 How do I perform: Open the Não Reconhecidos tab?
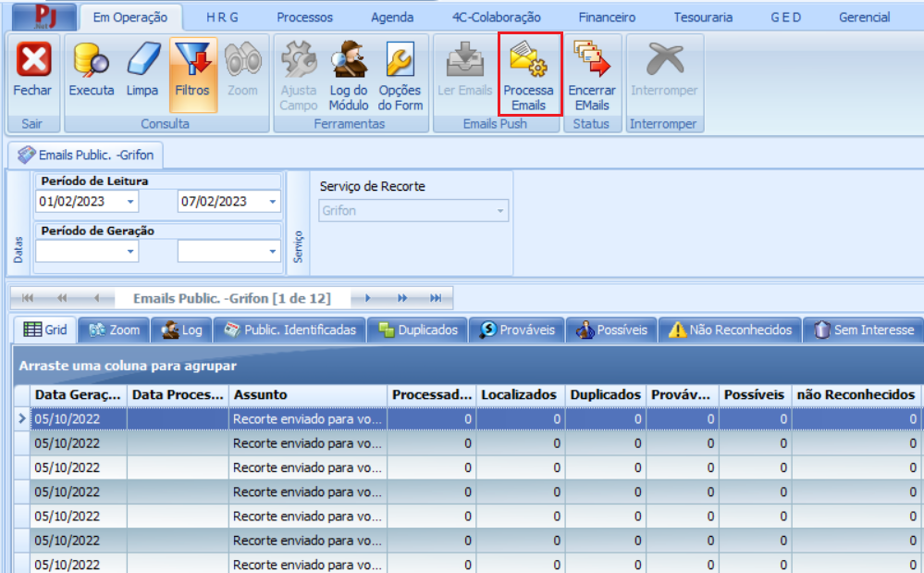pyautogui.click(x=730, y=330)
